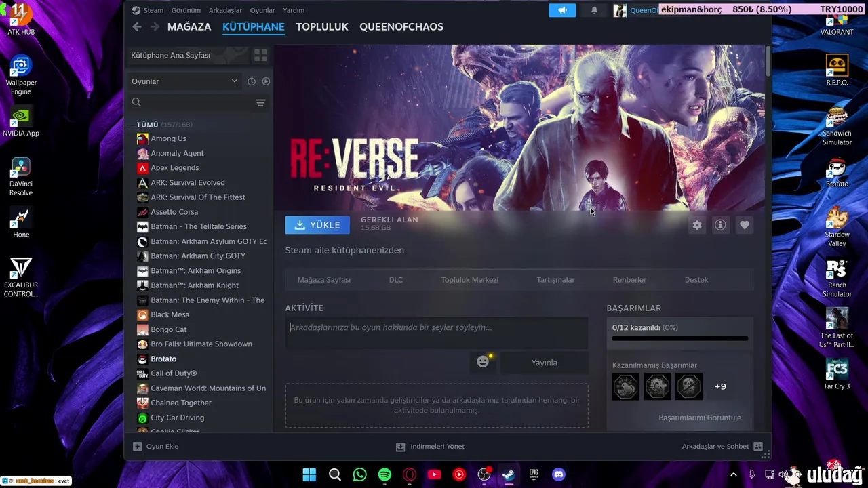The image size is (868, 488).
Task: Open WhatsApp from the taskbar
Action: point(359,474)
